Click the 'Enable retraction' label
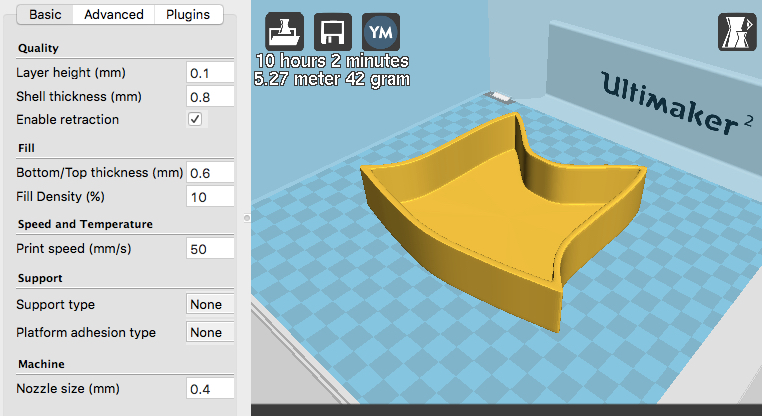The image size is (762, 416). coord(68,120)
